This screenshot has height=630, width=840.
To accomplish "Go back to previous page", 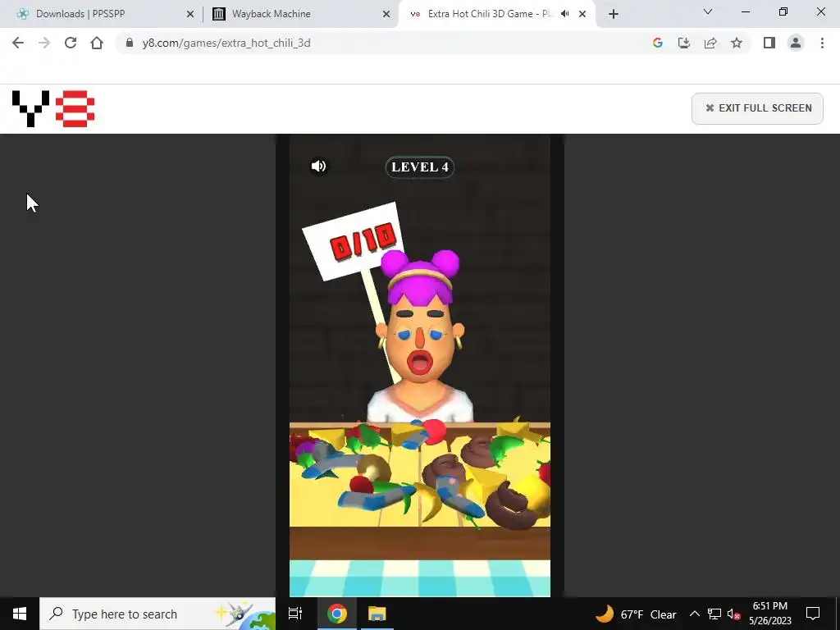I will pyautogui.click(x=18, y=43).
